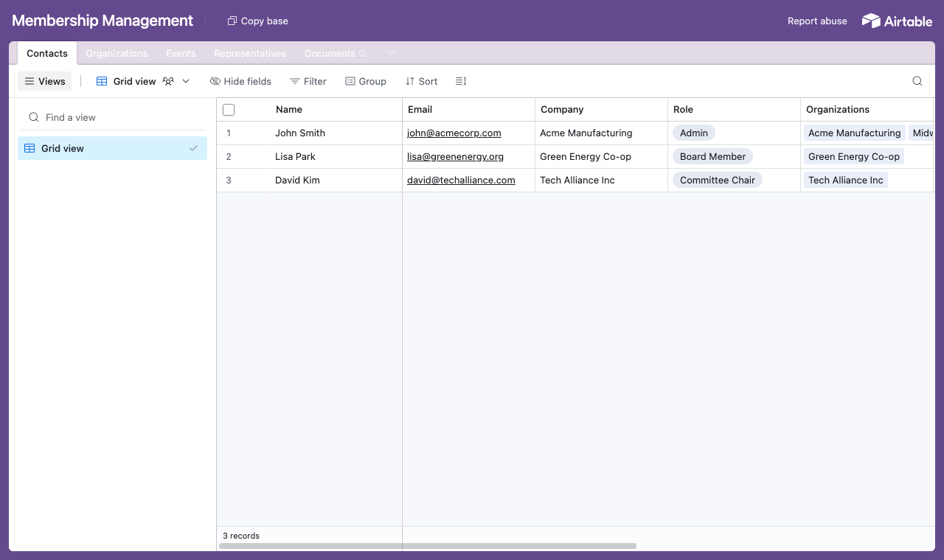Screen dimensions: 944x560
Task: Switch to the Representatives tab
Action: pyautogui.click(x=250, y=54)
